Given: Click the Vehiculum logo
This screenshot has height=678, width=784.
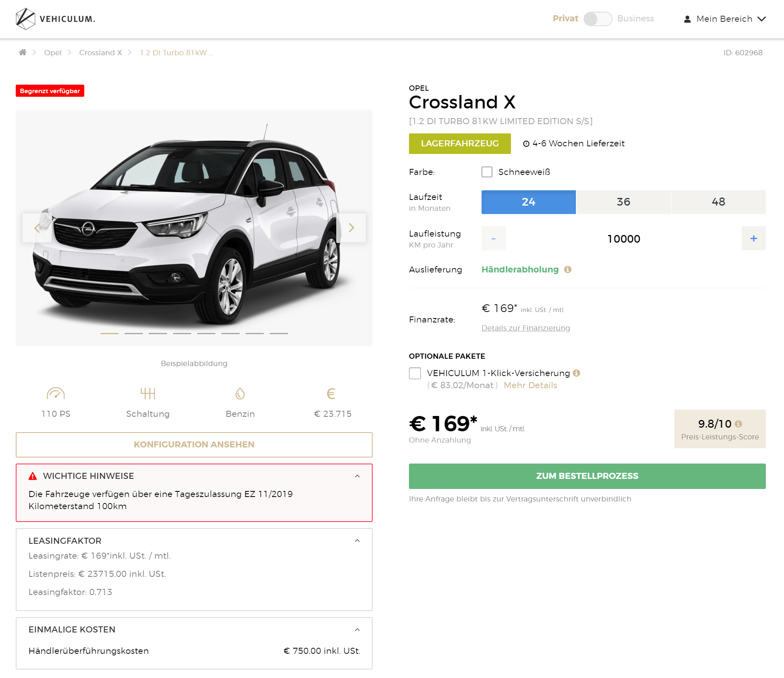Looking at the screenshot, I should click(55, 19).
